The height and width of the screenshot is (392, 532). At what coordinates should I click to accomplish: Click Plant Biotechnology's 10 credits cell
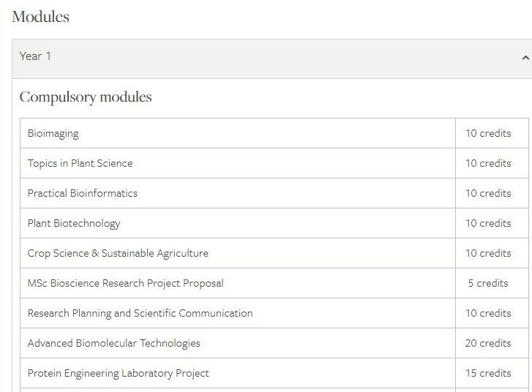pos(488,224)
